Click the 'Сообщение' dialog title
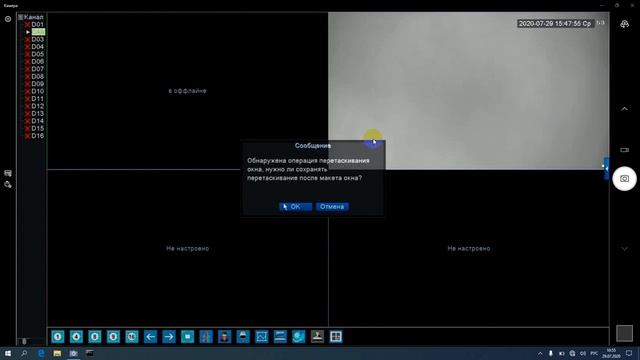 click(x=313, y=146)
